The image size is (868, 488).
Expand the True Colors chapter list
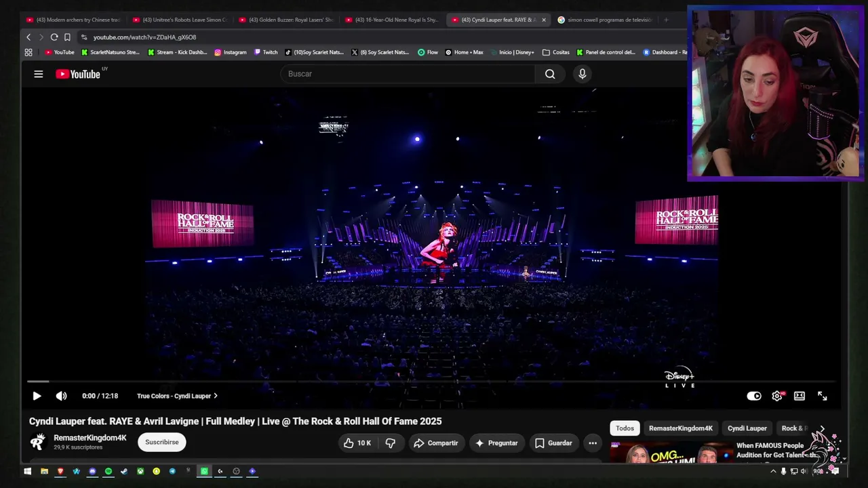pos(177,396)
